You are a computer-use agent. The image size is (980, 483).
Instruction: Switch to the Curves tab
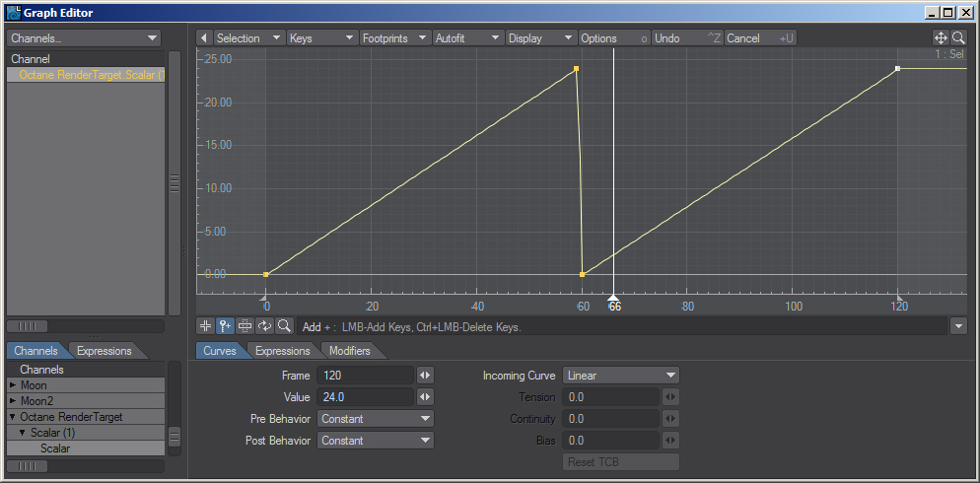click(x=220, y=351)
